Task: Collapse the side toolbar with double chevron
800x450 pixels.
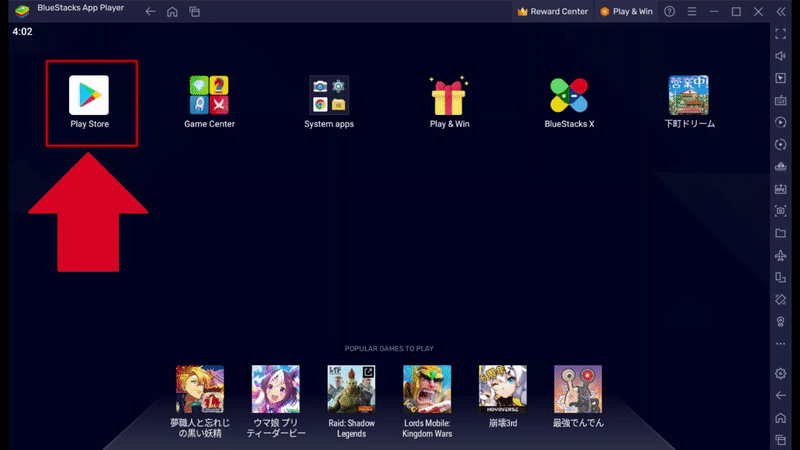Action: click(781, 11)
